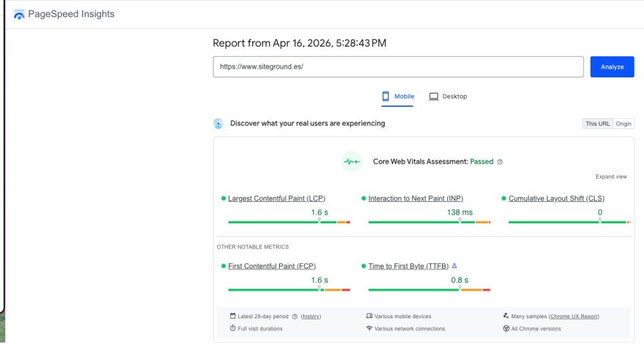
Task: Click the green status dot beside INP
Action: pyautogui.click(x=364, y=198)
